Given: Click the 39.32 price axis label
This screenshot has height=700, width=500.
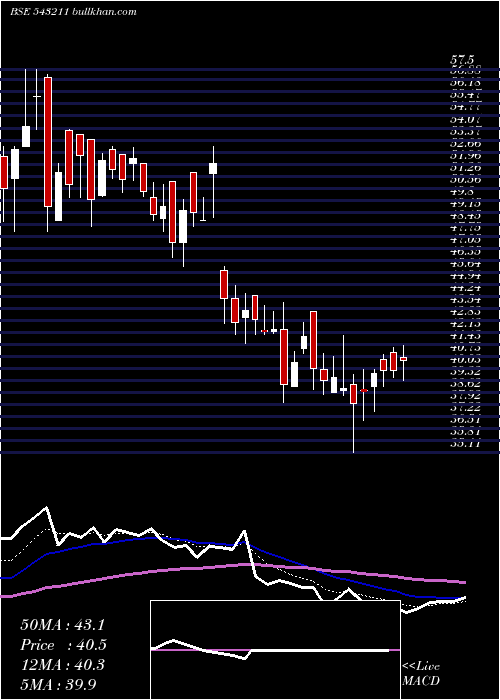Looking at the screenshot, I should [x=466, y=372].
